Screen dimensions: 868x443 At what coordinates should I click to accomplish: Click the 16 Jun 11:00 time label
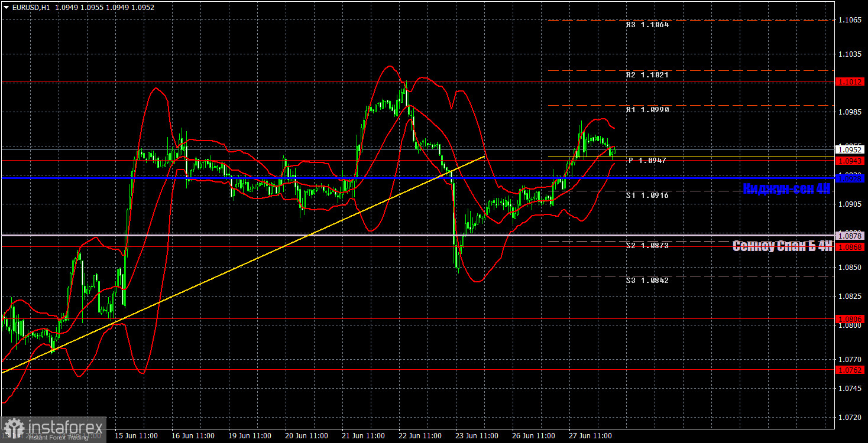[x=193, y=435]
